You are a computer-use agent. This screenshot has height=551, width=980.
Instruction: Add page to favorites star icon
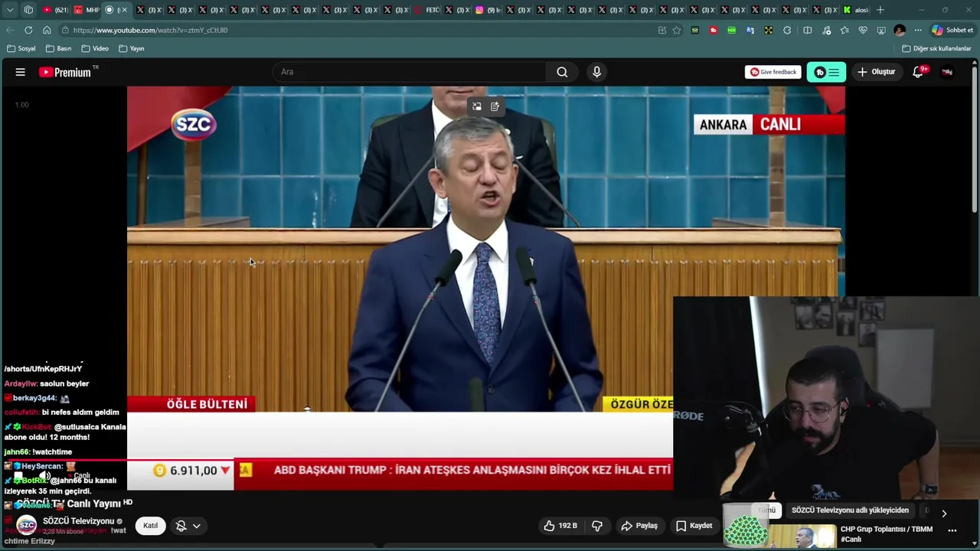[x=677, y=30]
